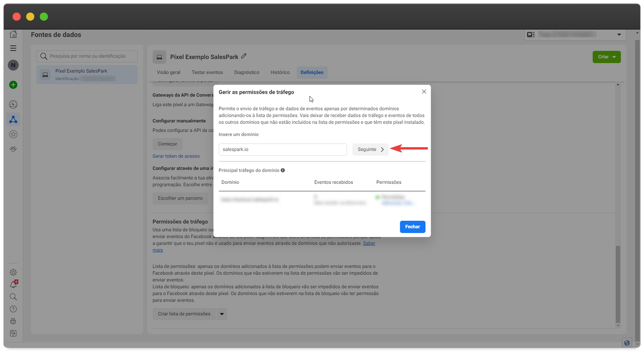Screen dimensions: 644x351
Task: Open the notifications bell icon
Action: click(13, 285)
